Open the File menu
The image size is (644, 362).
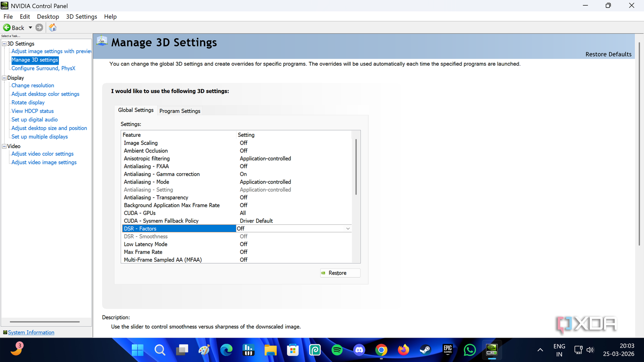[x=8, y=17]
